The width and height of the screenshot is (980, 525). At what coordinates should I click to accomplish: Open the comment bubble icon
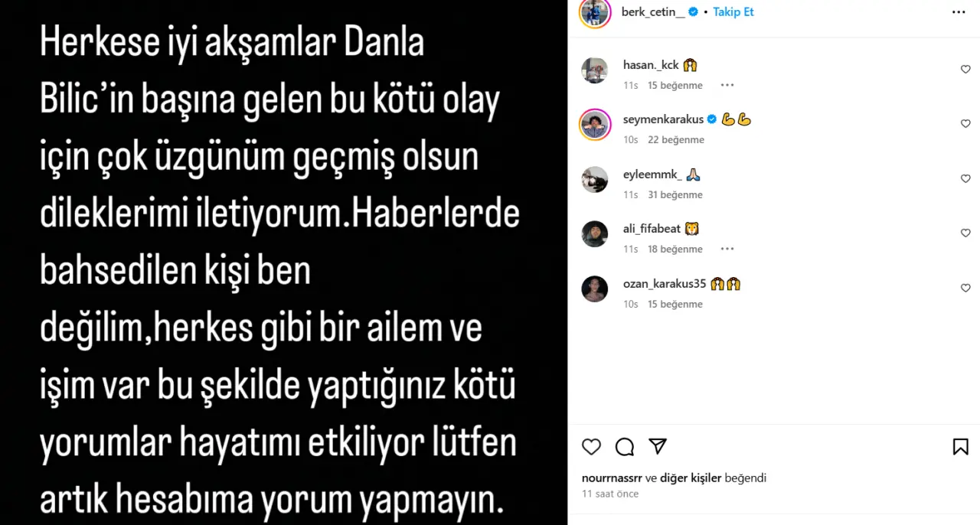coord(625,446)
